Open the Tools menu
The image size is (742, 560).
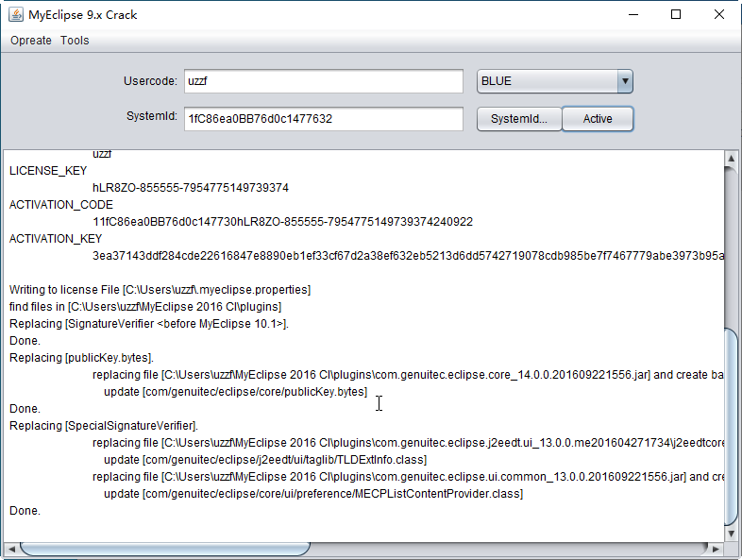75,41
